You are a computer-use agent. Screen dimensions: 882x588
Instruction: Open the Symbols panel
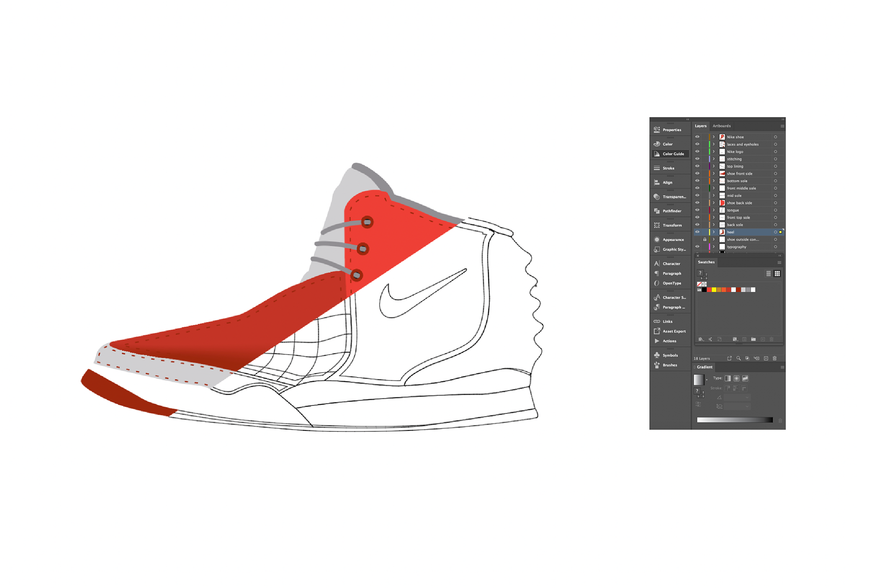(x=670, y=355)
